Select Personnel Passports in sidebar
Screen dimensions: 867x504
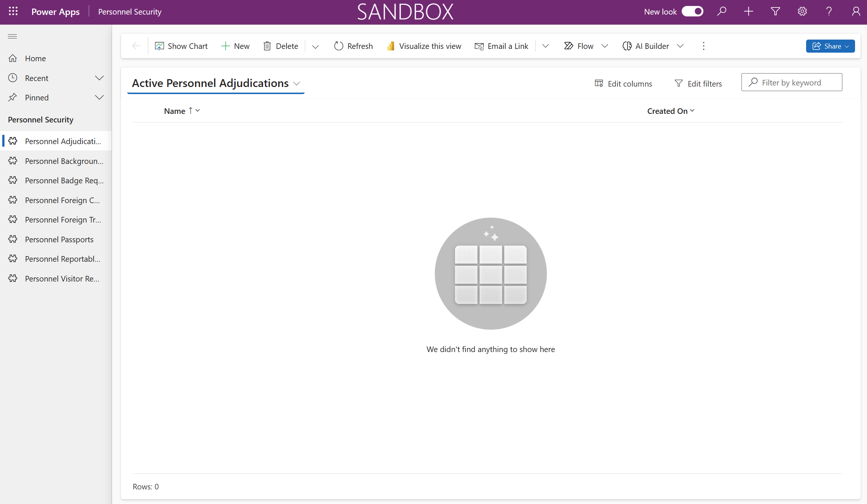59,239
